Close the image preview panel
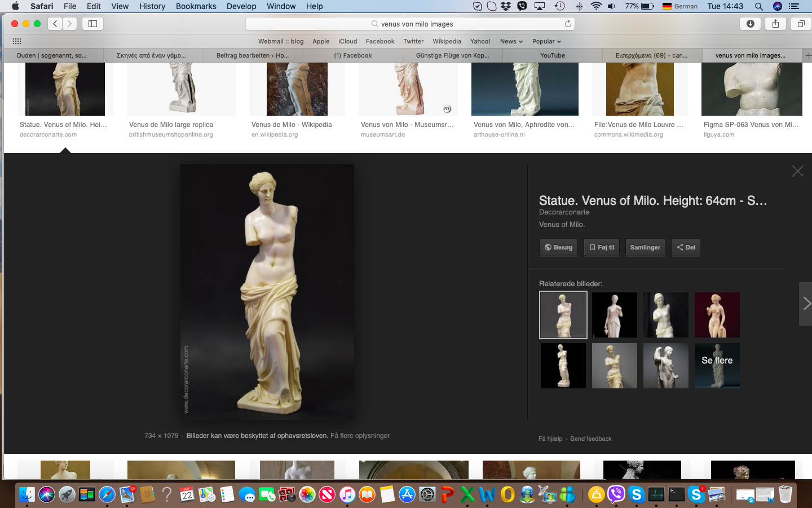The height and width of the screenshot is (508, 812). point(797,171)
